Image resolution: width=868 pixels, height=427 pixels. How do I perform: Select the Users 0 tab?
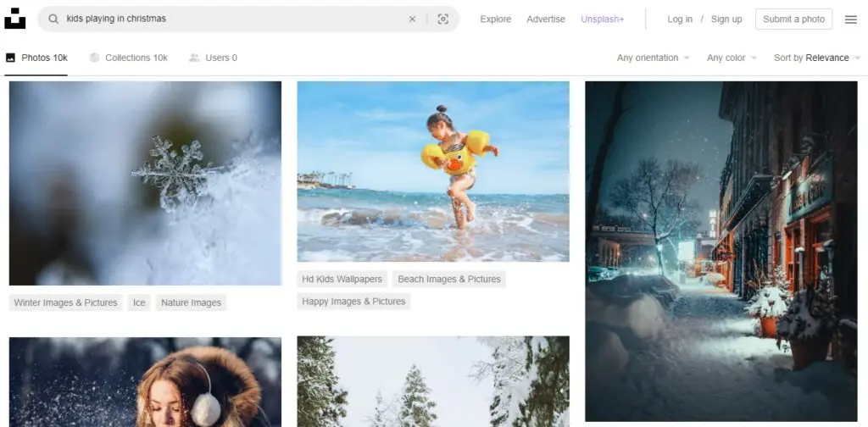click(213, 58)
